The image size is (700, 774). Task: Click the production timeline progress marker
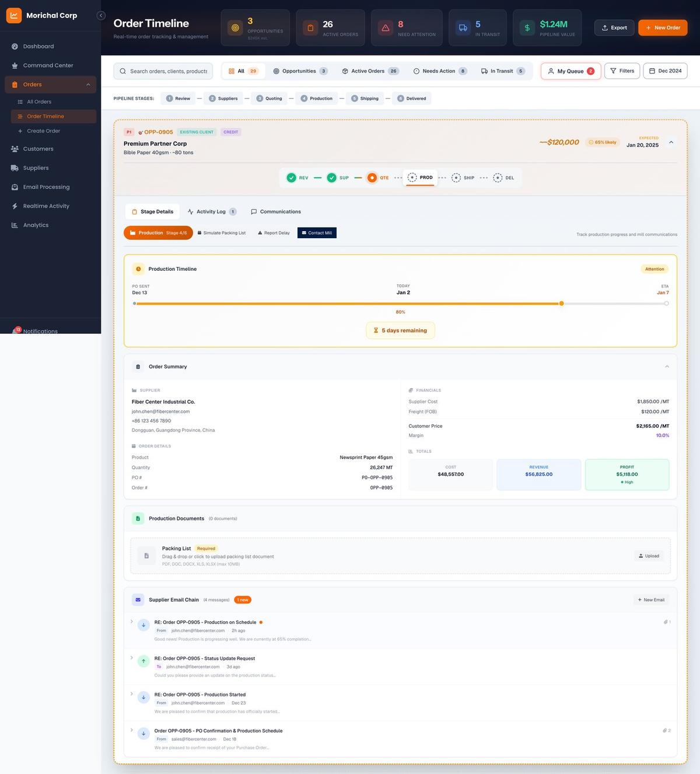point(561,304)
